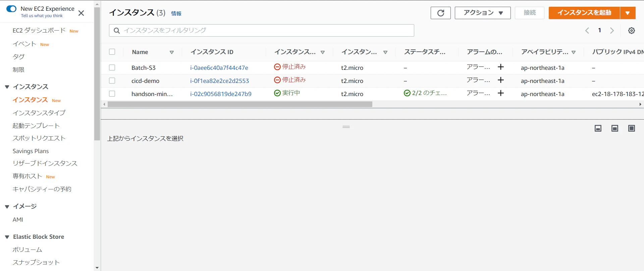Add alarm for Batch-S3 instance
Viewport: 644px width, 271px height.
pyautogui.click(x=500, y=67)
